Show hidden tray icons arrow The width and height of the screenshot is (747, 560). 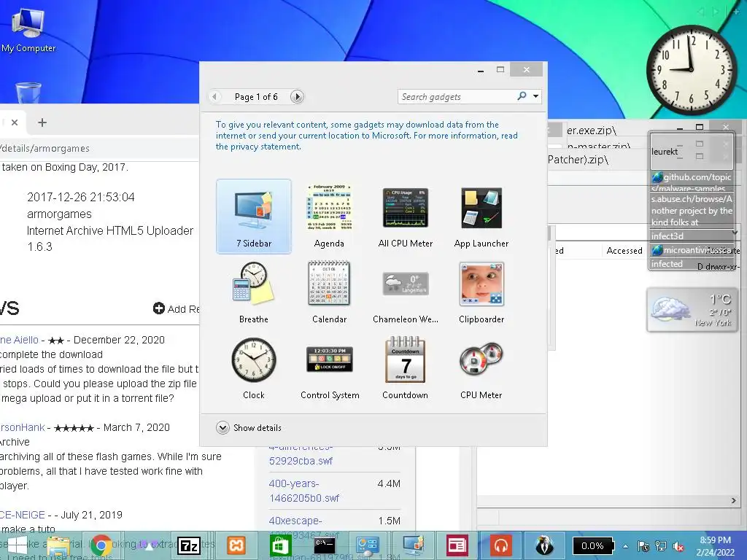click(x=625, y=546)
